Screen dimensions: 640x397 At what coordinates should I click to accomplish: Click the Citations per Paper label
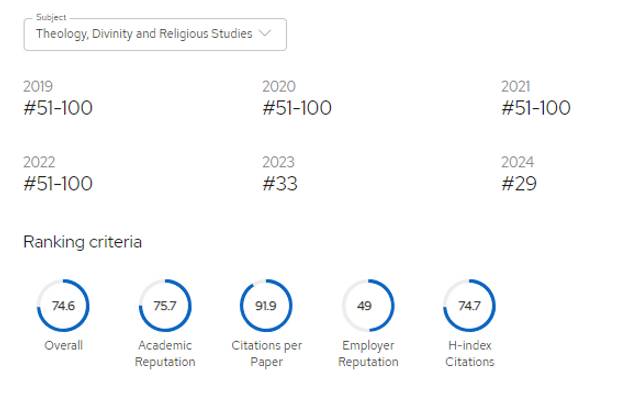point(267,354)
